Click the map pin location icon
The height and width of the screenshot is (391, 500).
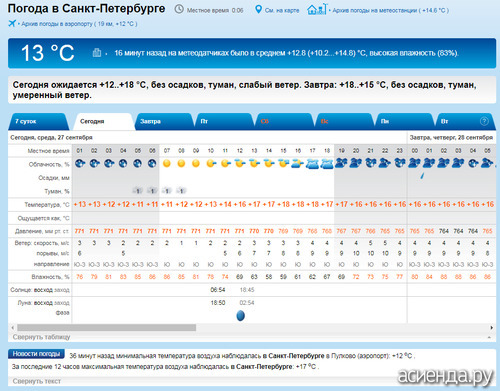click(x=258, y=9)
